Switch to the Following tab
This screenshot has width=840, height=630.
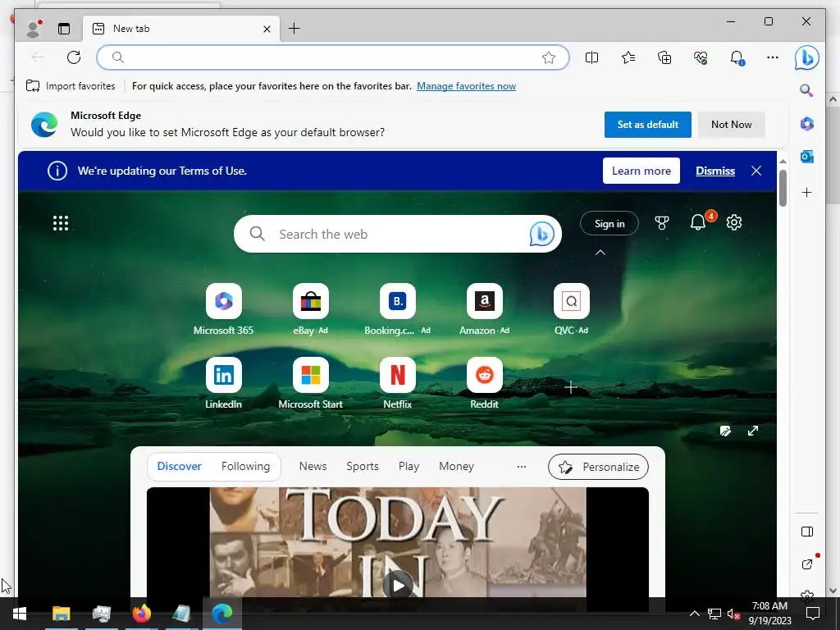[245, 466]
